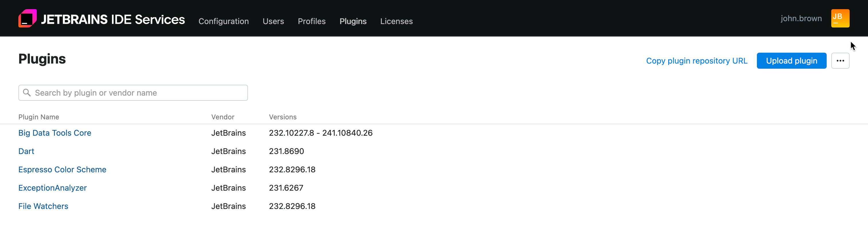Open the JB user avatar menu

pos(840,19)
